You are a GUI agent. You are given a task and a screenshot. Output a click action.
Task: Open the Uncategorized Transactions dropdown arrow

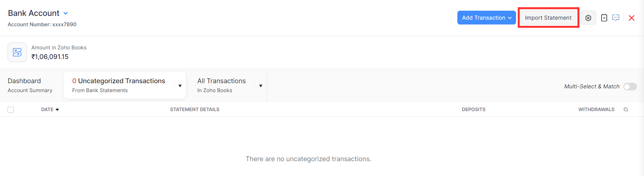(x=180, y=86)
